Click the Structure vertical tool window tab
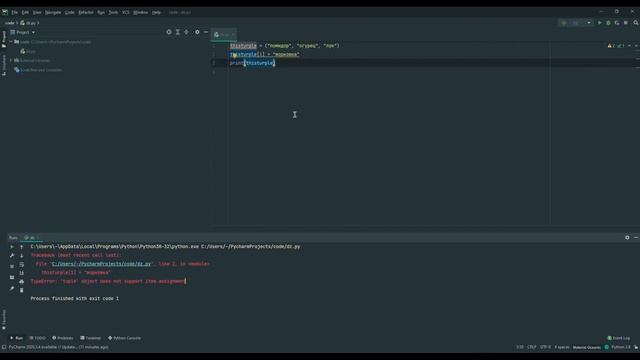Viewport: 640px width, 360px height. point(4,65)
